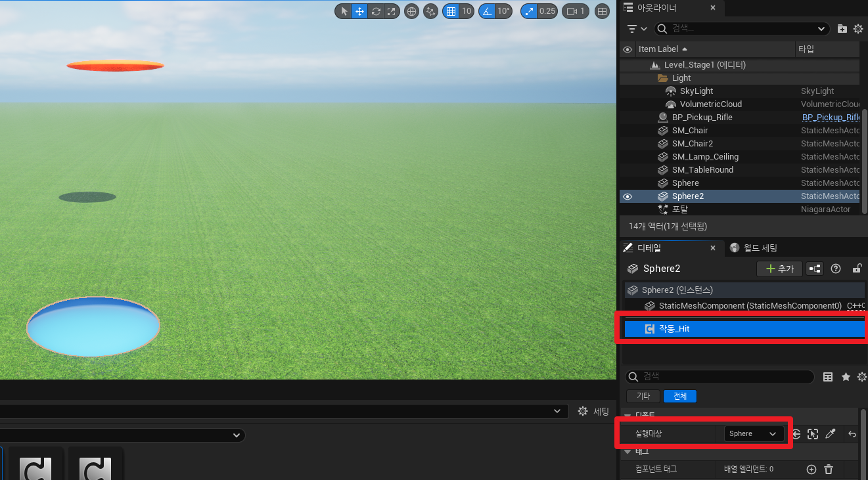Open blueprint/add script hierarchy icon
The height and width of the screenshot is (480, 868).
click(x=815, y=269)
